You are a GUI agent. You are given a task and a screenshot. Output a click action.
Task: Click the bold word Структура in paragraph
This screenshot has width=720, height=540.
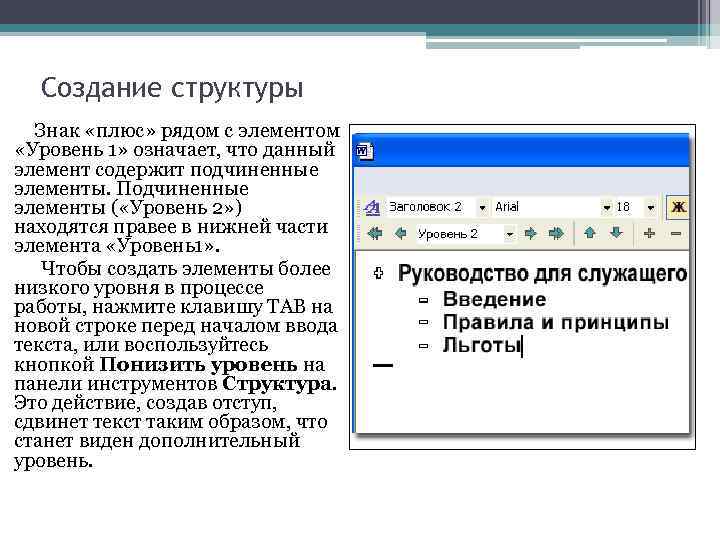click(x=279, y=384)
